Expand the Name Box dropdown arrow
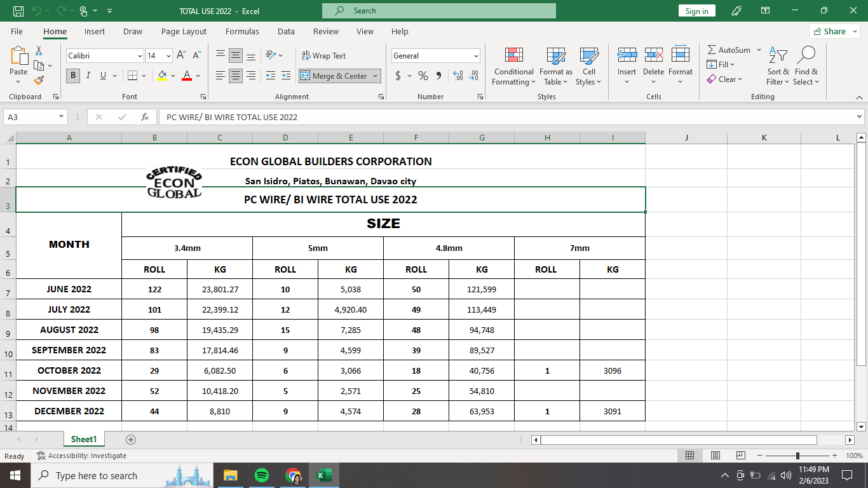 (62, 117)
